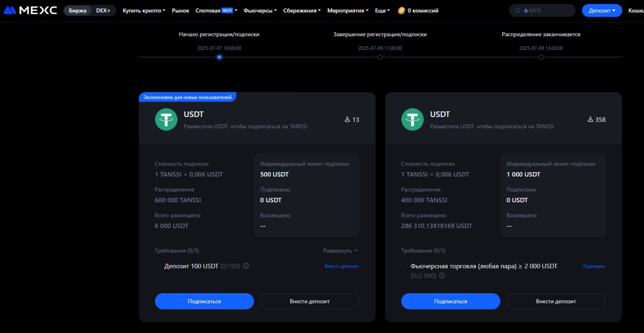Click the Требования (0/1) label

click(x=423, y=251)
